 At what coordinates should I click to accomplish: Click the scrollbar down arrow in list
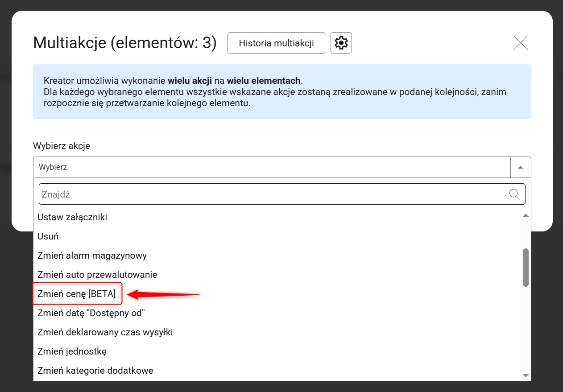(526, 375)
